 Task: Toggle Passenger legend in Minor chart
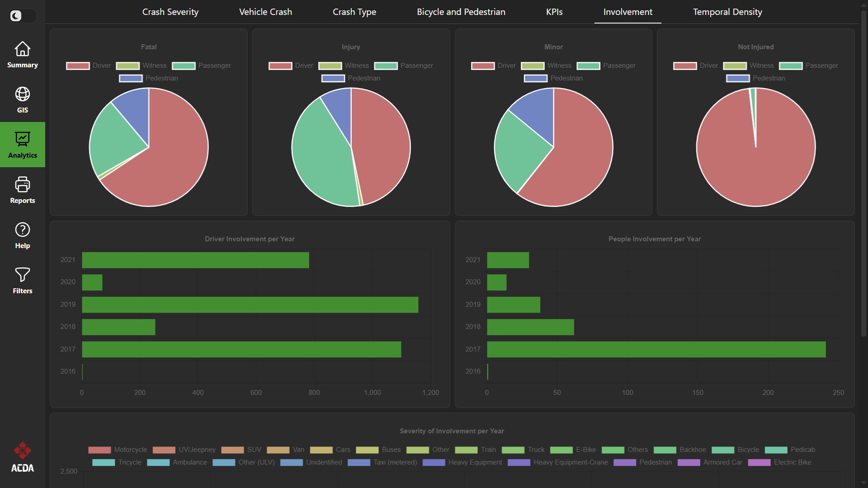pos(606,66)
